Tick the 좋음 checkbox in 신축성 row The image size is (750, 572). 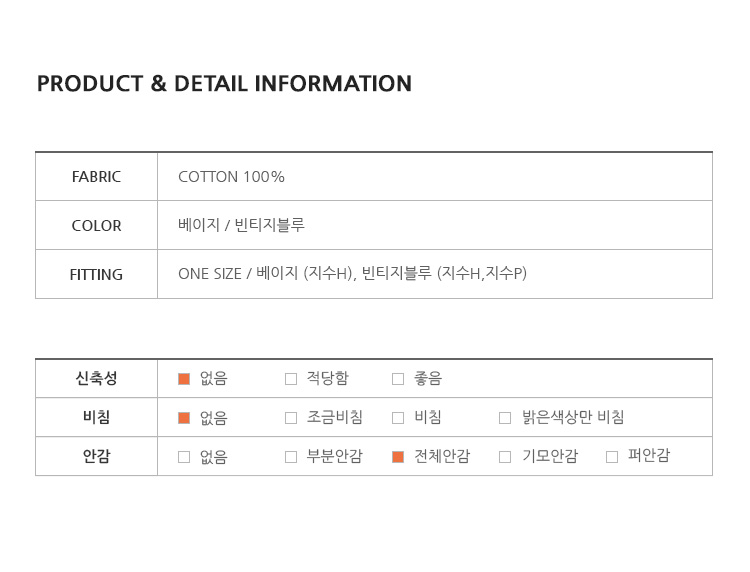pyautogui.click(x=398, y=379)
